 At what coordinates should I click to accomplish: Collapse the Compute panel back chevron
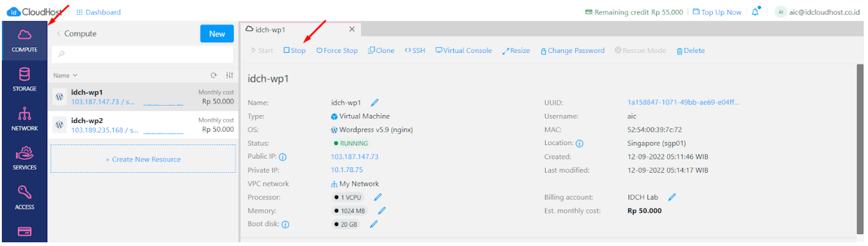58,34
